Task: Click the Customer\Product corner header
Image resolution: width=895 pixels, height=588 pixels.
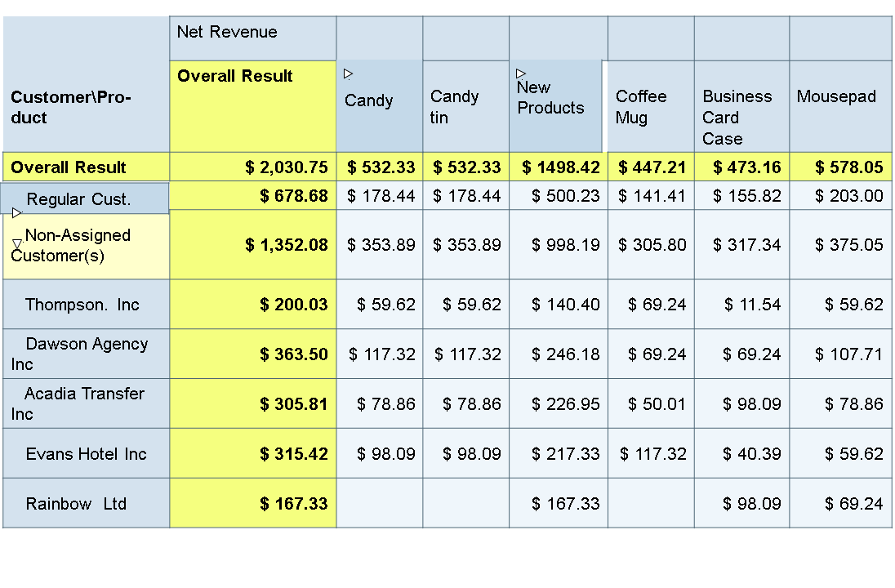Action: [x=71, y=107]
